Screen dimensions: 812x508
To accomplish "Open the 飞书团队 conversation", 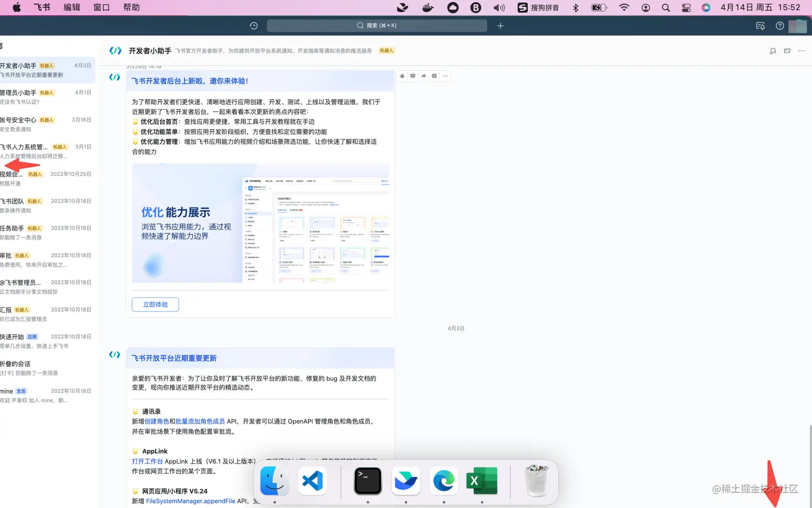I will pos(47,205).
